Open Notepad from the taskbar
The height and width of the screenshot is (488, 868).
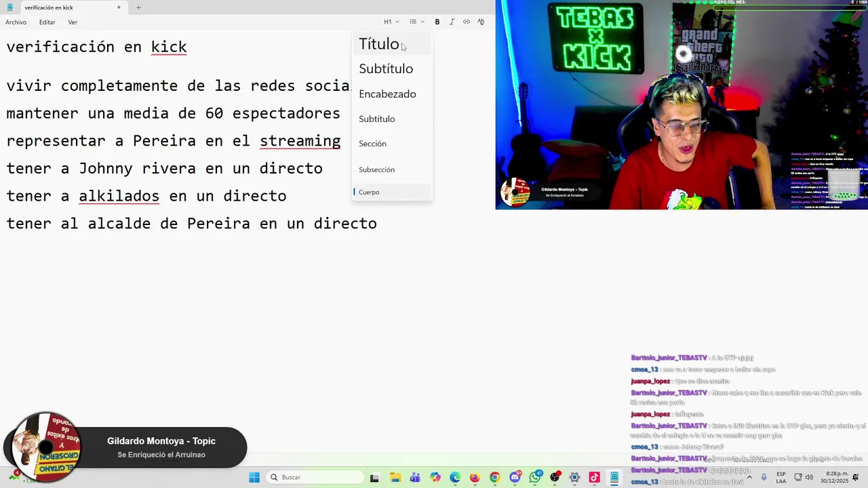click(x=614, y=477)
